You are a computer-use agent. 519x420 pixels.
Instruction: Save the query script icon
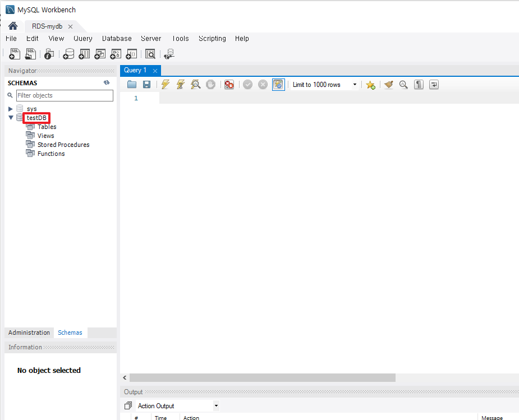(x=146, y=85)
